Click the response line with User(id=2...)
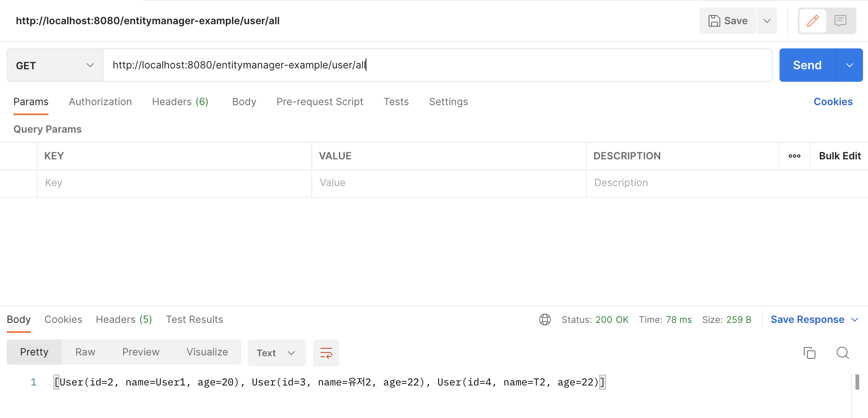This screenshot has height=418, width=868. [x=330, y=382]
